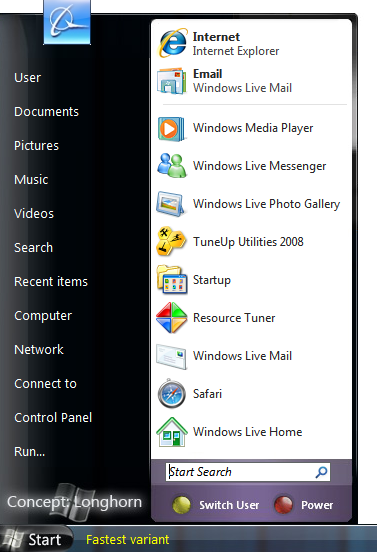
Task: Click the Power button text
Action: click(317, 505)
